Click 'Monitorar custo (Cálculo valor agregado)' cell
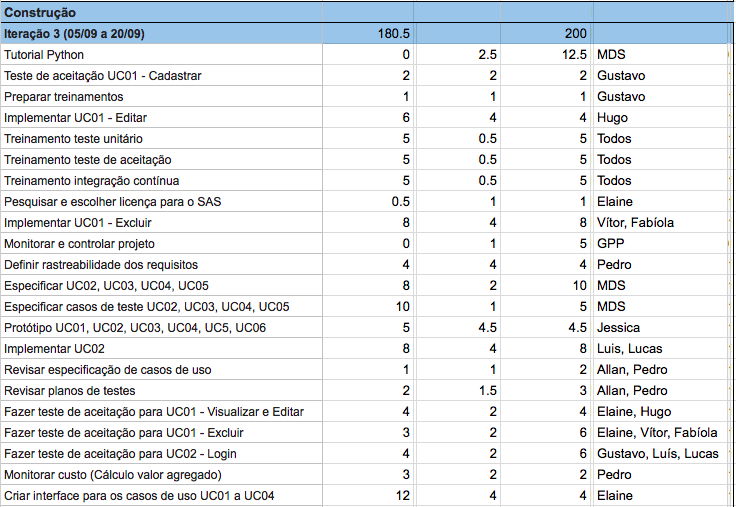 (x=161, y=475)
